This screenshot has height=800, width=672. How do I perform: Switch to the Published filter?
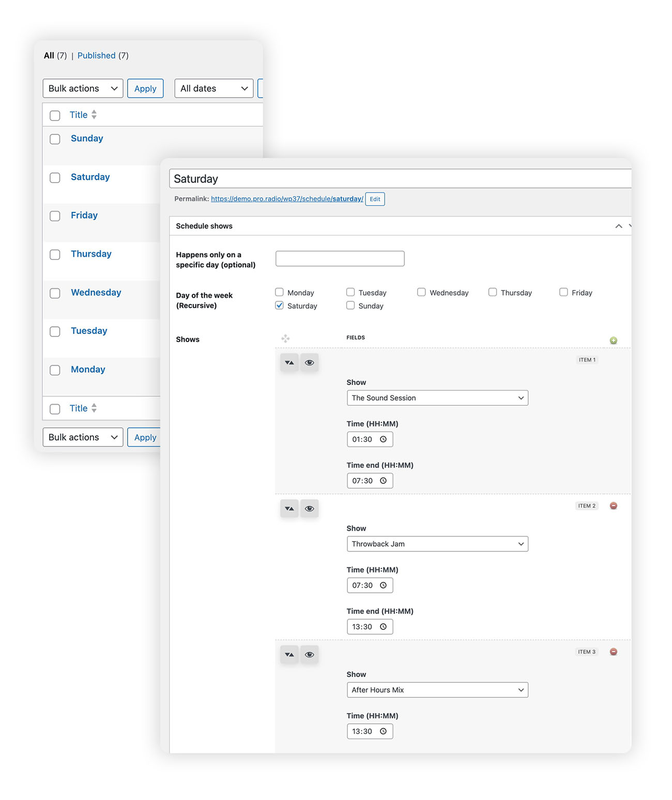click(x=96, y=55)
